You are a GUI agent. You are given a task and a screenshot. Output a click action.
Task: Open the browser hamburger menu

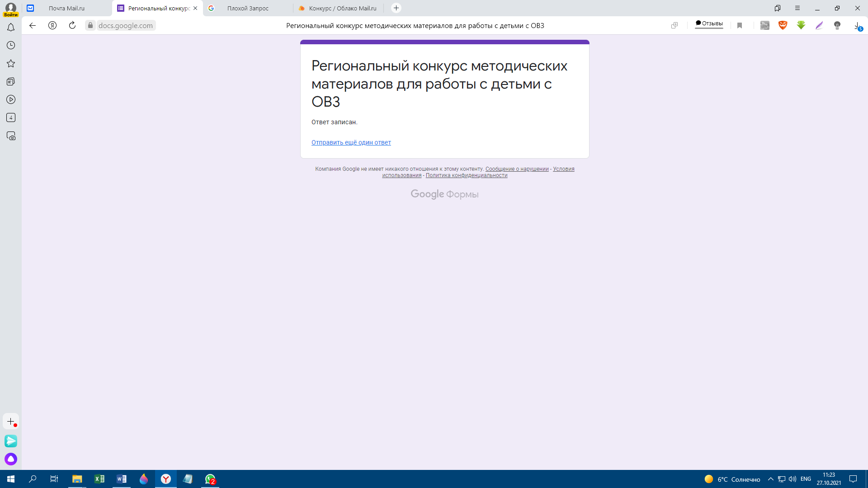(797, 8)
